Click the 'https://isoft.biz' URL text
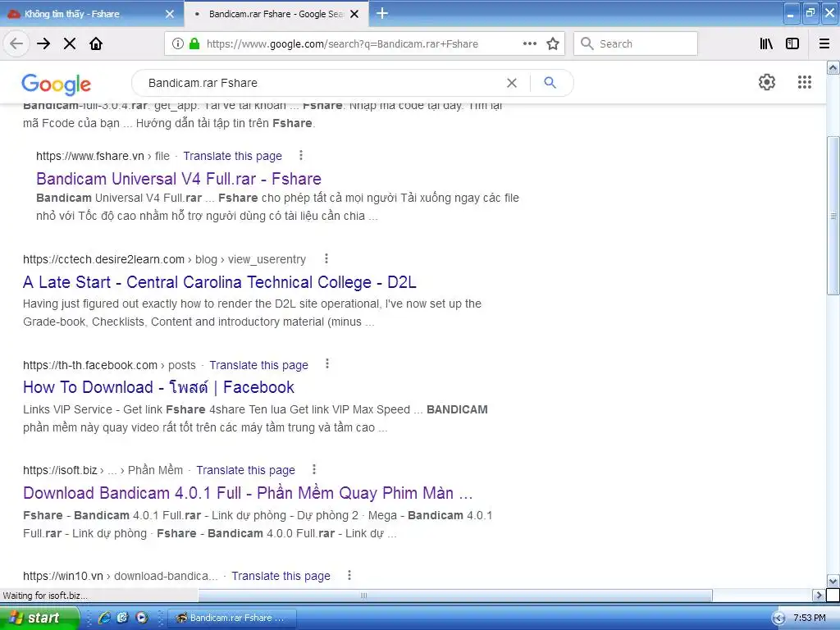Image resolution: width=840 pixels, height=630 pixels. (60, 470)
